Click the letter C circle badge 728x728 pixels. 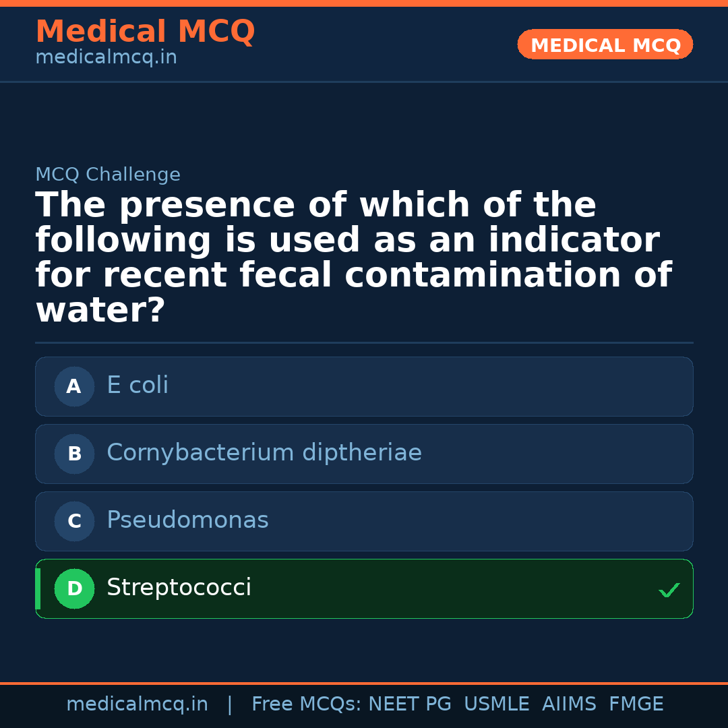click(x=74, y=521)
